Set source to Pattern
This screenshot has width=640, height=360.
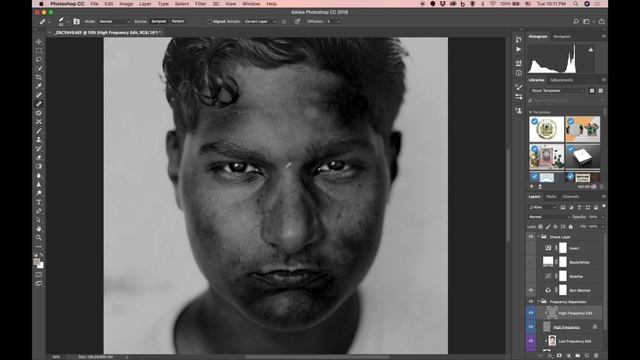178,21
